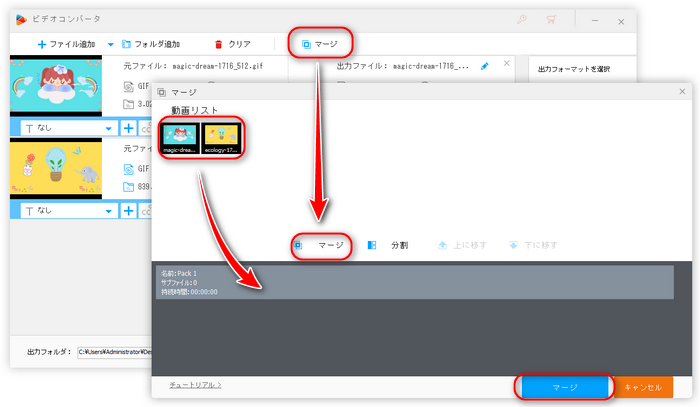Click the 分割 split button
Screen dimensions: 700x407
click(388, 245)
